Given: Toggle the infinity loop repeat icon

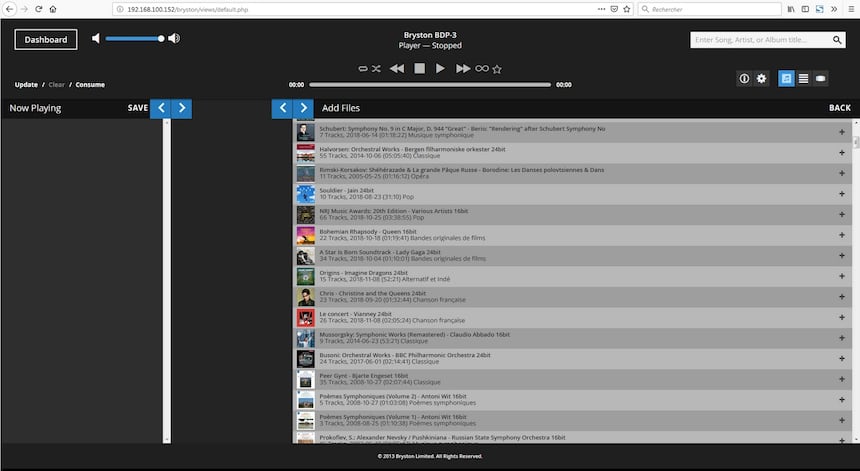Looking at the screenshot, I should point(482,69).
